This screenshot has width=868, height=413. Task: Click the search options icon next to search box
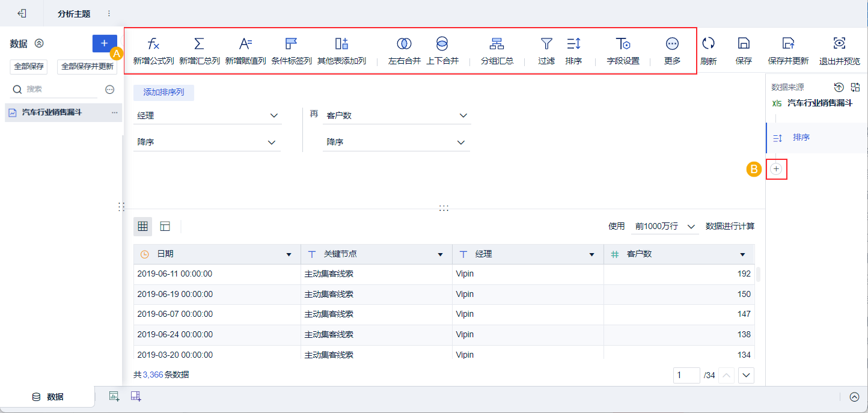109,89
